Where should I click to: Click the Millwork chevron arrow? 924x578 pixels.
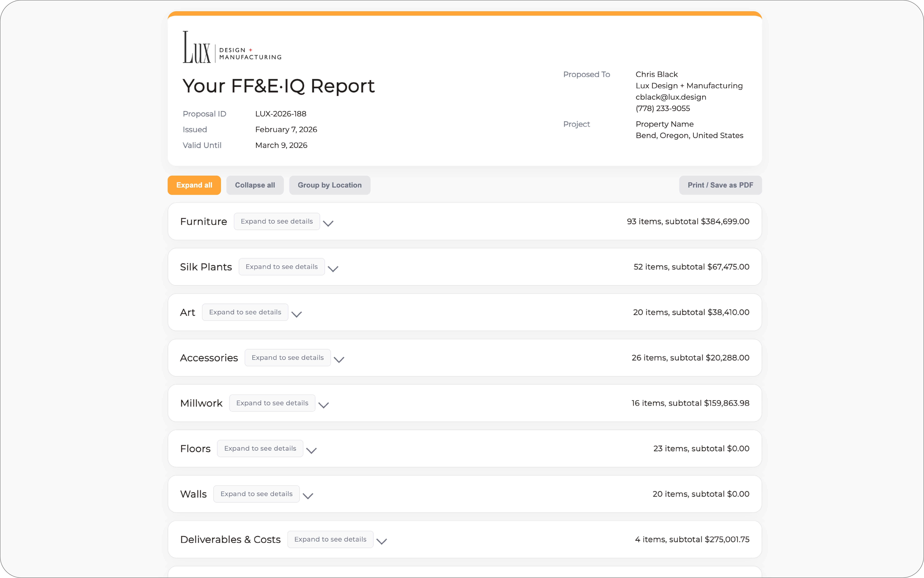click(323, 405)
